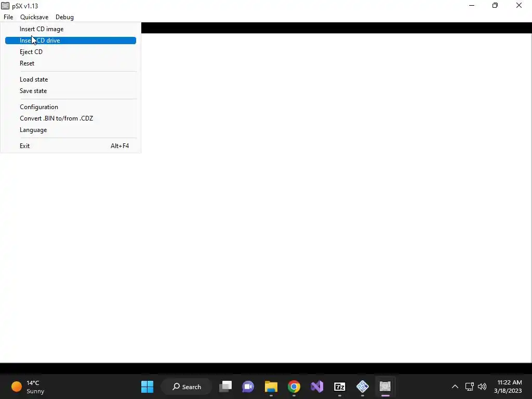Open the clock showing 11:22 AM

pyautogui.click(x=508, y=387)
